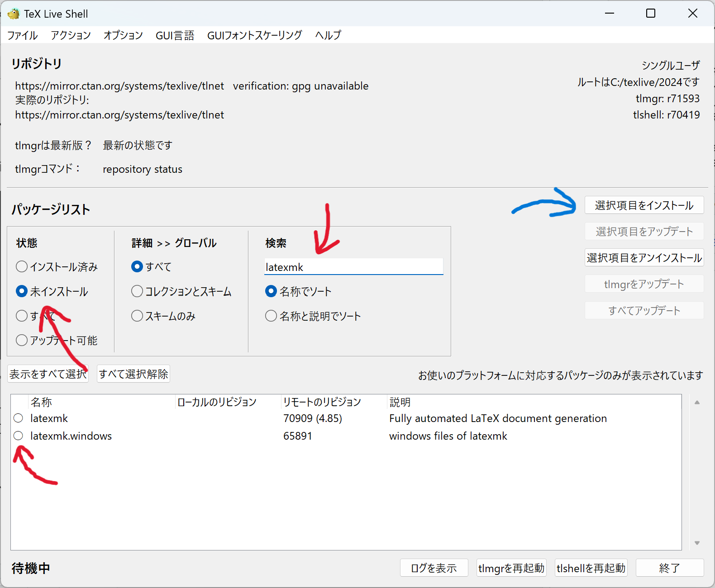The height and width of the screenshot is (588, 715).
Task: Select the アップデート可能 status option
Action: [22, 340]
